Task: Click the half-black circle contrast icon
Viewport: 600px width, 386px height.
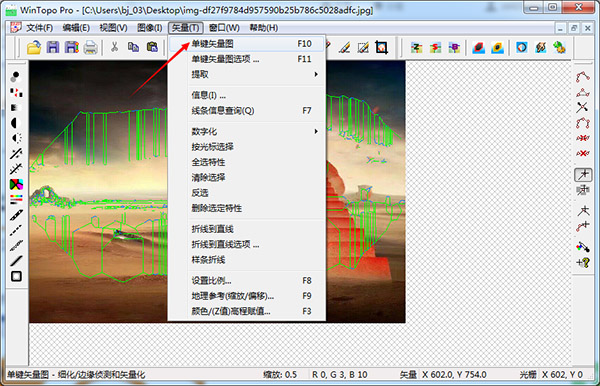Action: pyautogui.click(x=15, y=123)
